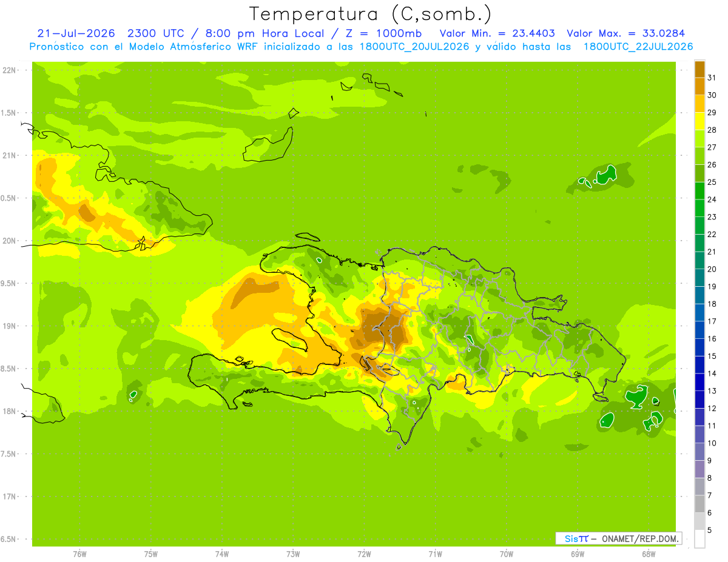Click legend value "27"
This screenshot has height=562, width=728.
(712, 147)
